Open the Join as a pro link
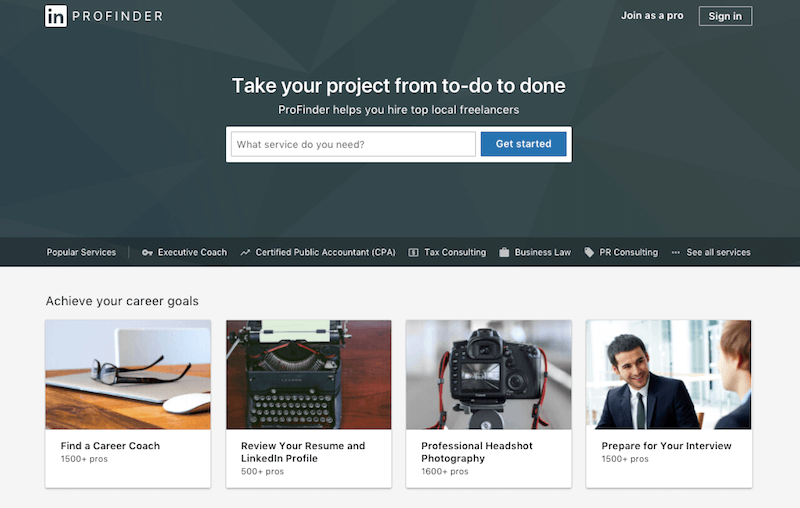Image resolution: width=800 pixels, height=508 pixels. coord(652,16)
